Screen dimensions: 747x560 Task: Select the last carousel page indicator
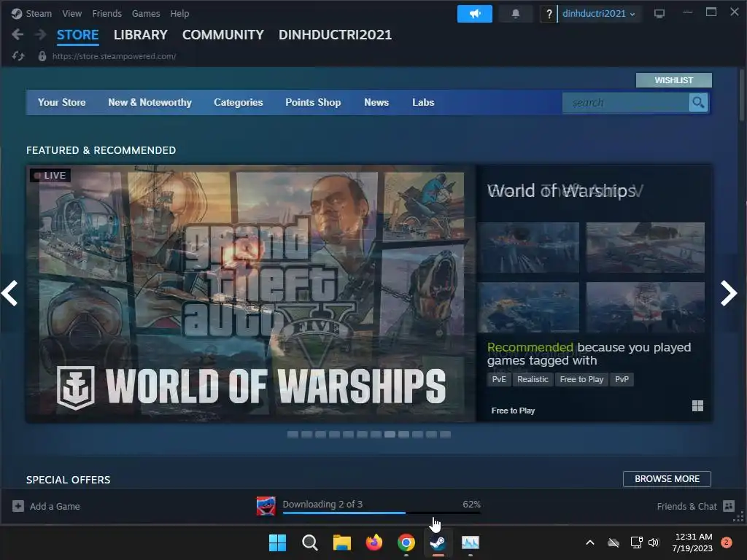[445, 435]
